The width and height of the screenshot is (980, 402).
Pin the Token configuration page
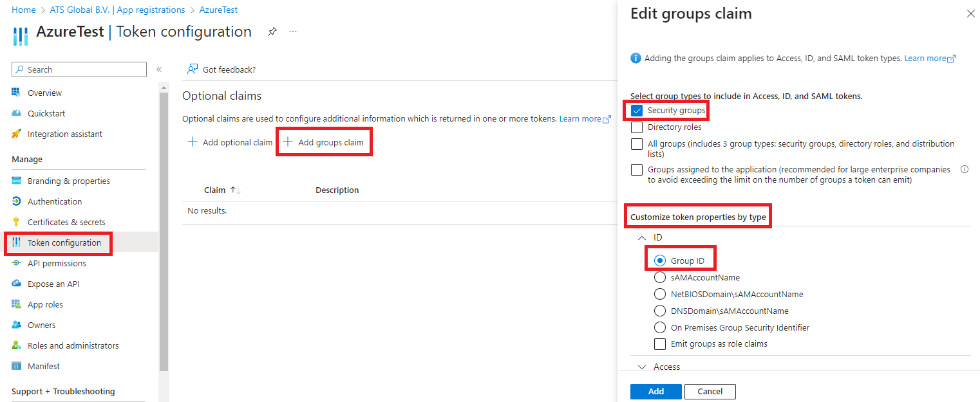[272, 32]
